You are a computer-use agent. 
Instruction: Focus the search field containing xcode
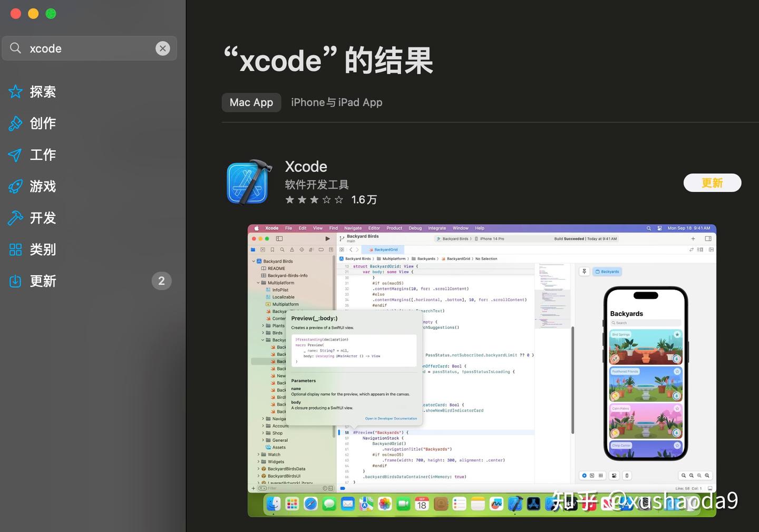click(x=90, y=49)
